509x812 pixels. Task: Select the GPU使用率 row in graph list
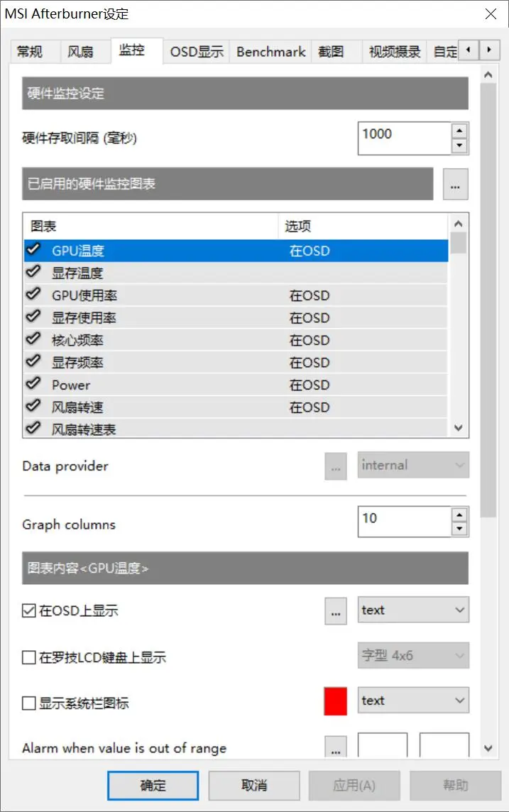[236, 295]
